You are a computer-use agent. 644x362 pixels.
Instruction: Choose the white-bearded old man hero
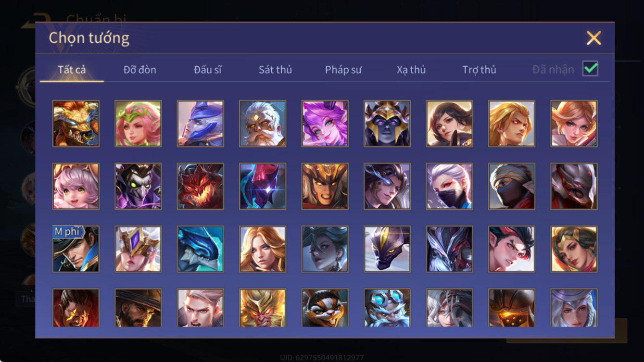(263, 124)
